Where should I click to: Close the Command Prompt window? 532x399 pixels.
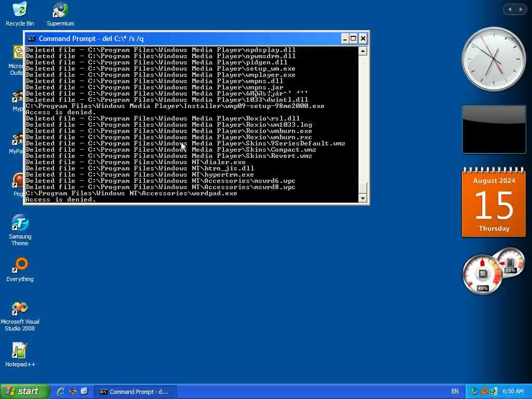pyautogui.click(x=363, y=38)
